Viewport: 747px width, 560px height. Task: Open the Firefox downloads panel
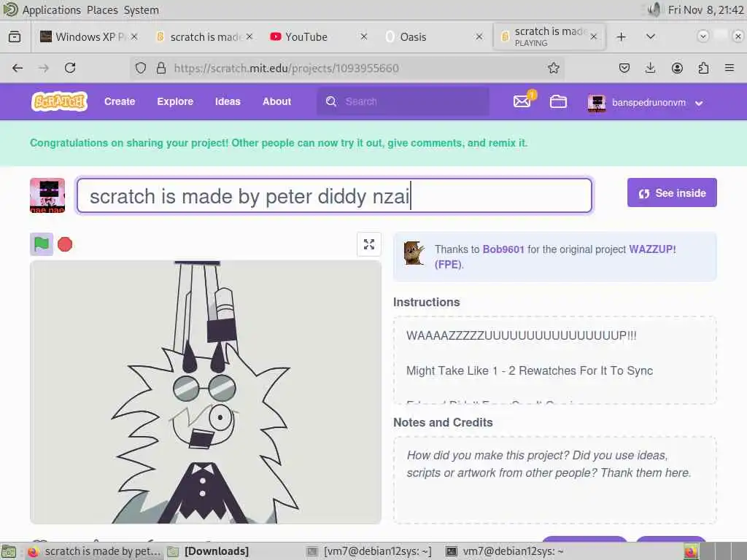(x=650, y=68)
